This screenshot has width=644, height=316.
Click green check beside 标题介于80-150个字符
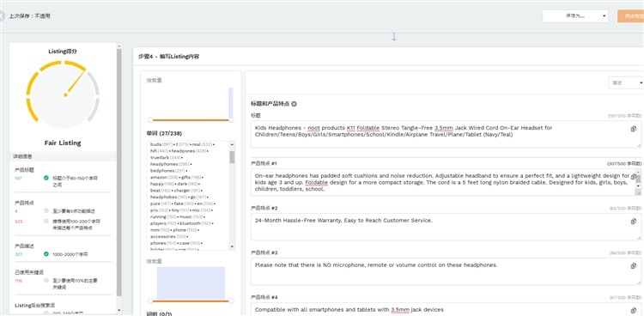(x=46, y=178)
